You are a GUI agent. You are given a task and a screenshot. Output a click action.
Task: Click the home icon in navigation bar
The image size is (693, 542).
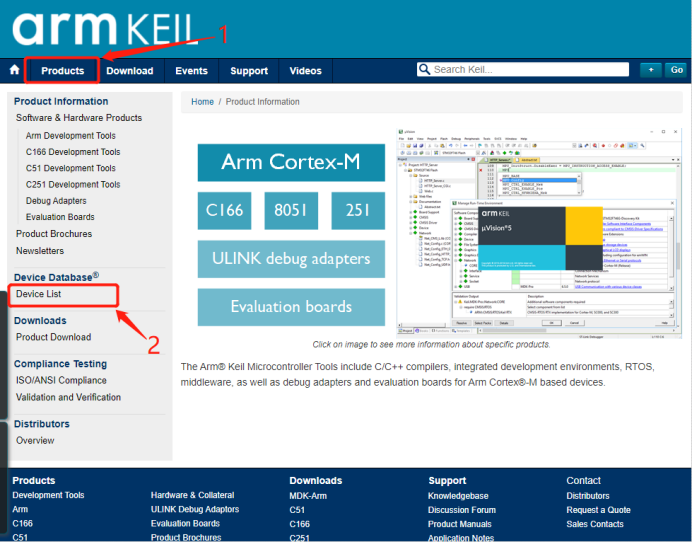pos(15,70)
